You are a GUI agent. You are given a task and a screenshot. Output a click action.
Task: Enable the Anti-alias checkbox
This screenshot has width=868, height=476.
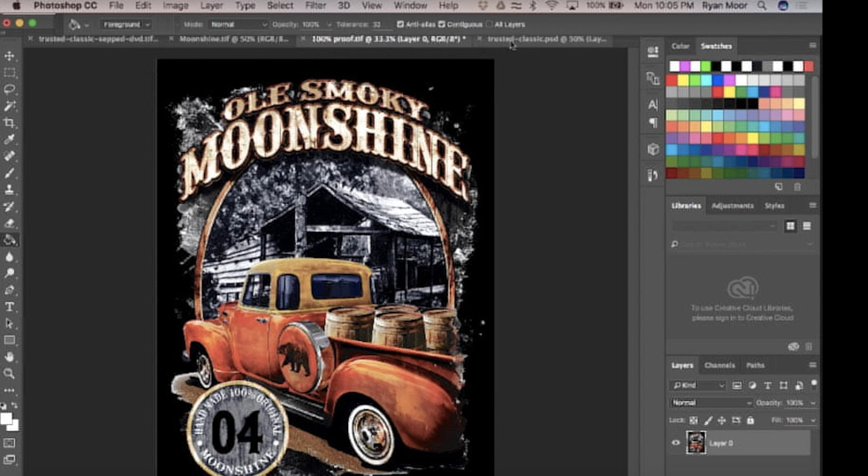point(400,24)
